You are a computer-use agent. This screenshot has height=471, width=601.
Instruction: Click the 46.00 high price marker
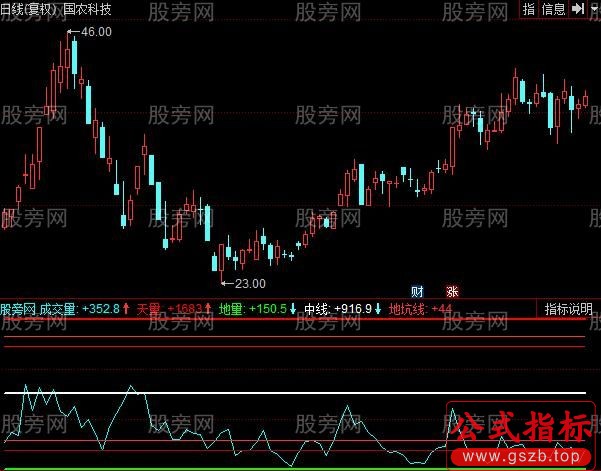[96, 32]
